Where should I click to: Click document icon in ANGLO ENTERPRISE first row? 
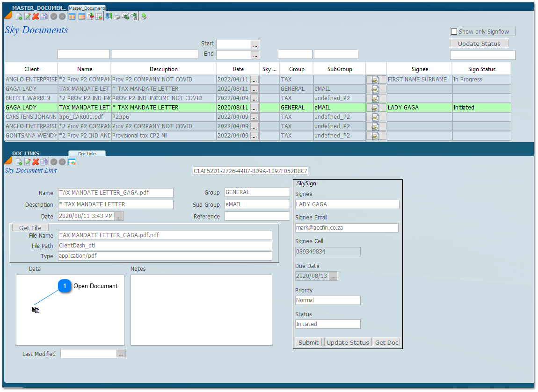point(375,80)
